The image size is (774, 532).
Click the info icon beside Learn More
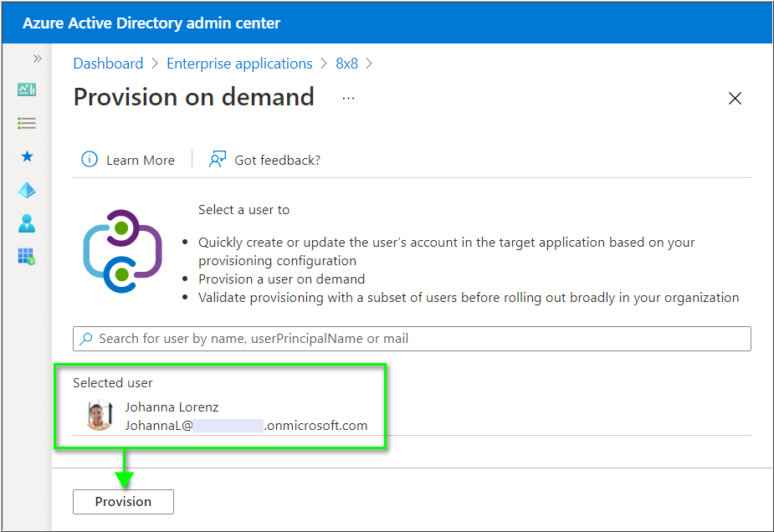coord(89,160)
